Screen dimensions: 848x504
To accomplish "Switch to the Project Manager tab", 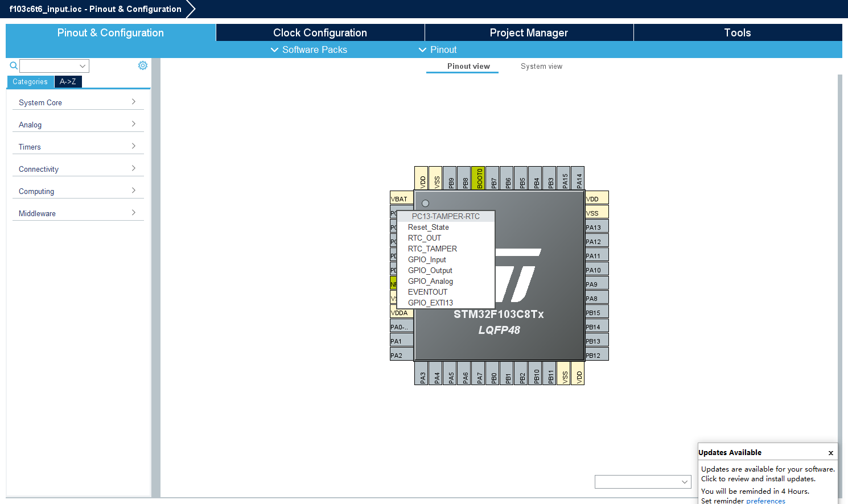I will [529, 32].
